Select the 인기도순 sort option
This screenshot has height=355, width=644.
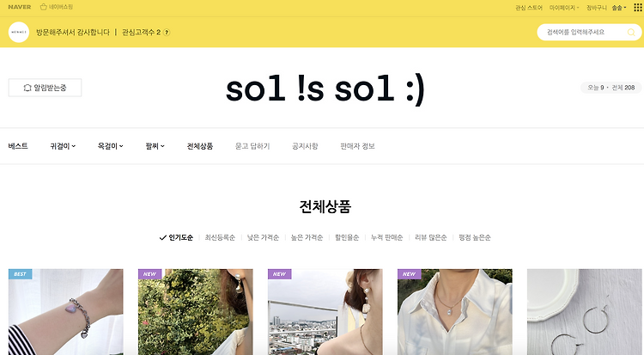(176, 237)
